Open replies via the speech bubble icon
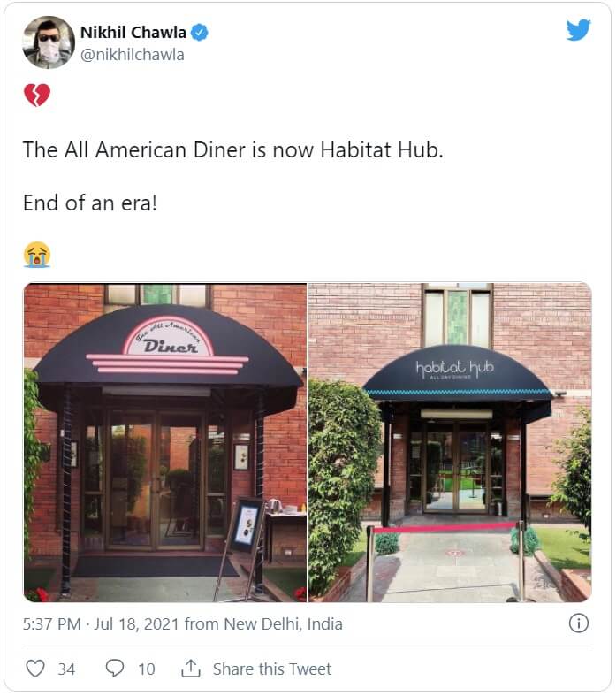This screenshot has width=616, height=696. click(x=115, y=668)
